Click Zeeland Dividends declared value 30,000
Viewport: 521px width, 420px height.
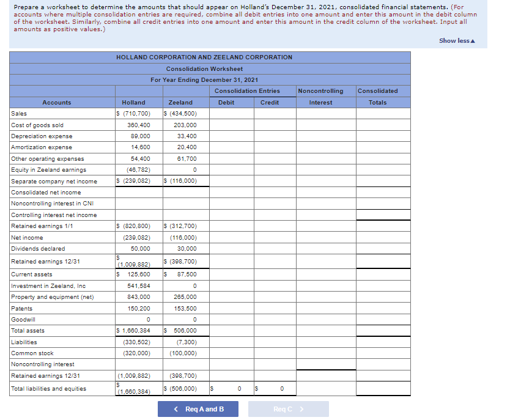187,249
